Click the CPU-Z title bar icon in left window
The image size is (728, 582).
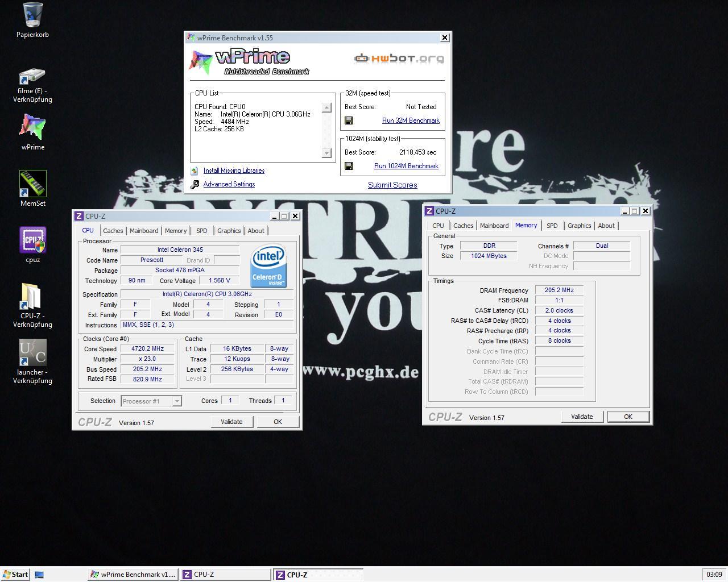pyautogui.click(x=79, y=216)
